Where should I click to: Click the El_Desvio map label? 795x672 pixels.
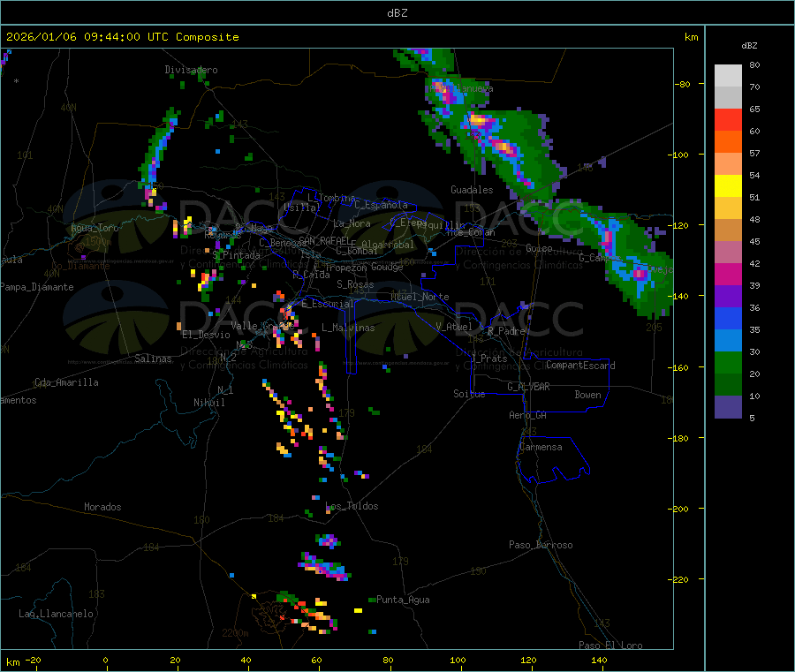206,335
